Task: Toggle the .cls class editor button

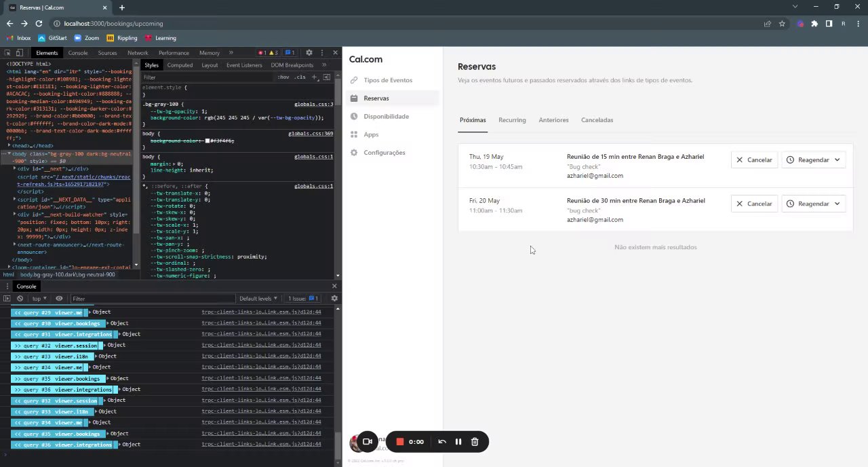Action: coord(300,77)
